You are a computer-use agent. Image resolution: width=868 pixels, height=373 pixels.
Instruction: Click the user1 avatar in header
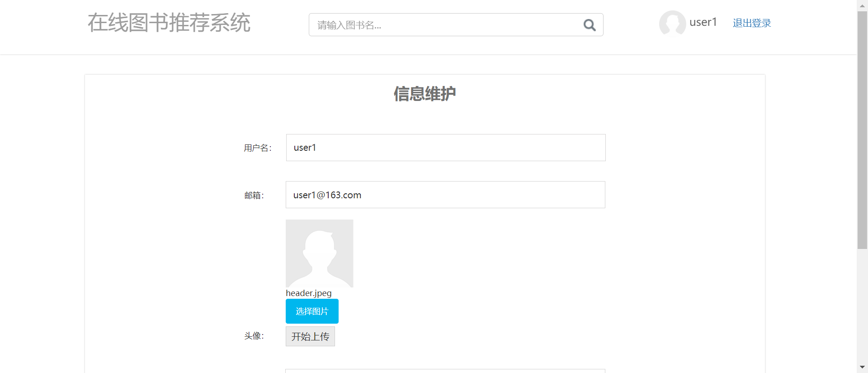[x=672, y=23]
